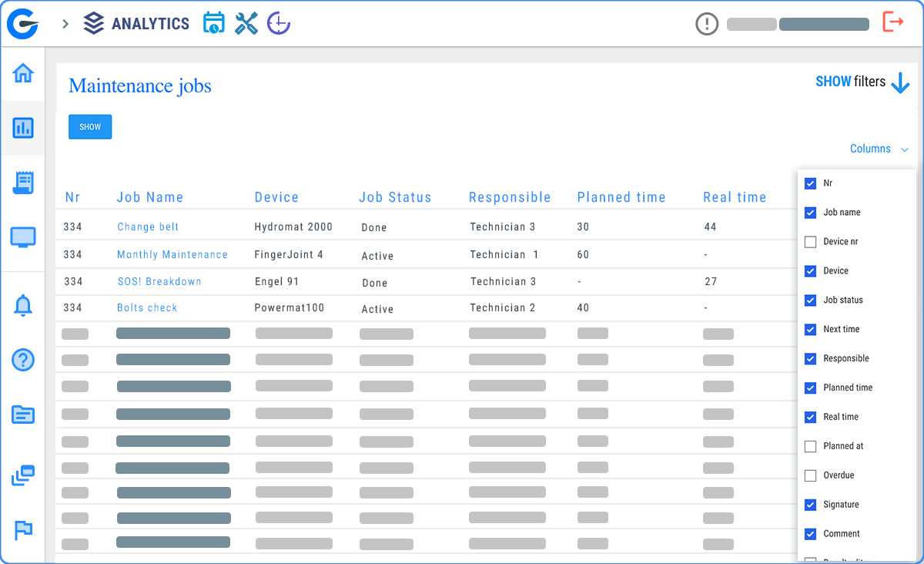Click the Maintenance jobs page title
This screenshot has width=924, height=564.
[x=140, y=86]
